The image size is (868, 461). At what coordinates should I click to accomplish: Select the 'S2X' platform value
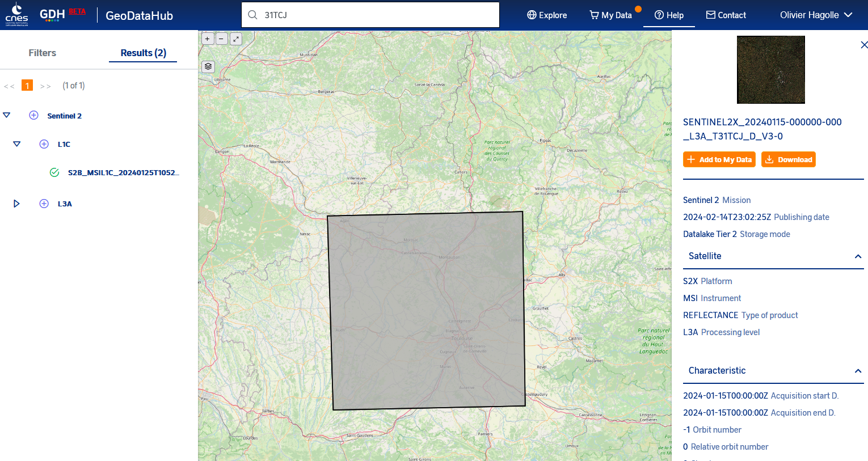tap(690, 281)
